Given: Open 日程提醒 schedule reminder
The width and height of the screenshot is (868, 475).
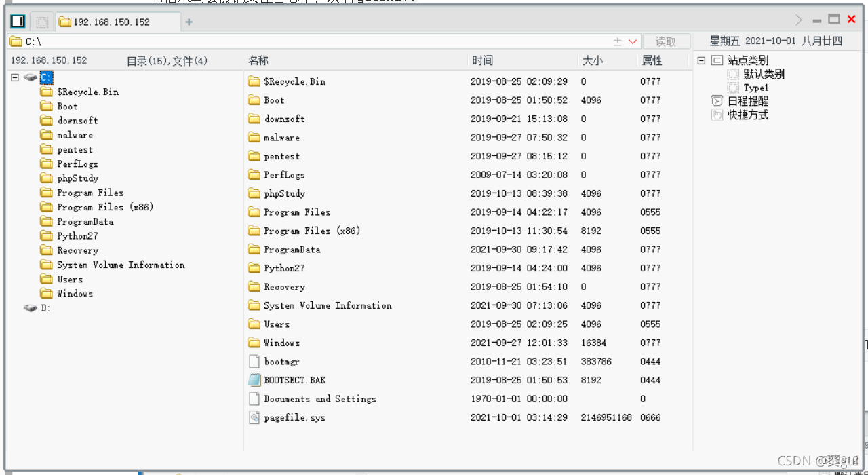Looking at the screenshot, I should [x=748, y=101].
